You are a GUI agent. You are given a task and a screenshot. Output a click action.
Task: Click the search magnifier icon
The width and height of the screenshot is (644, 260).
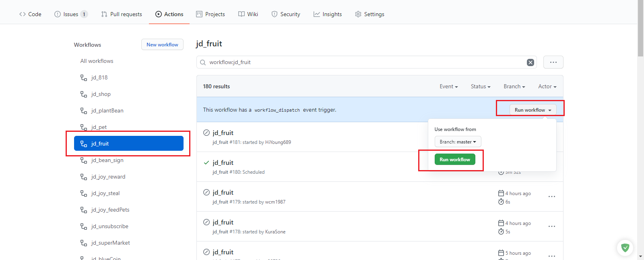tap(203, 62)
